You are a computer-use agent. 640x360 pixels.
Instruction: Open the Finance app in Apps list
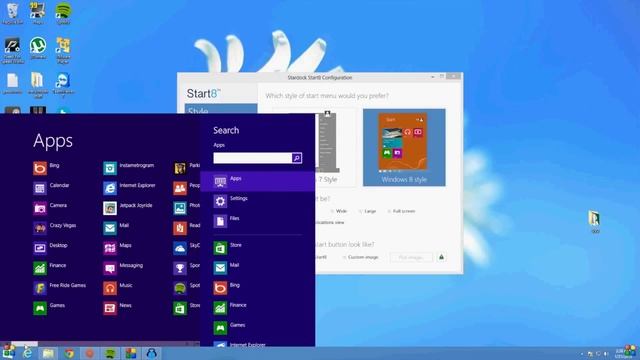49,268
